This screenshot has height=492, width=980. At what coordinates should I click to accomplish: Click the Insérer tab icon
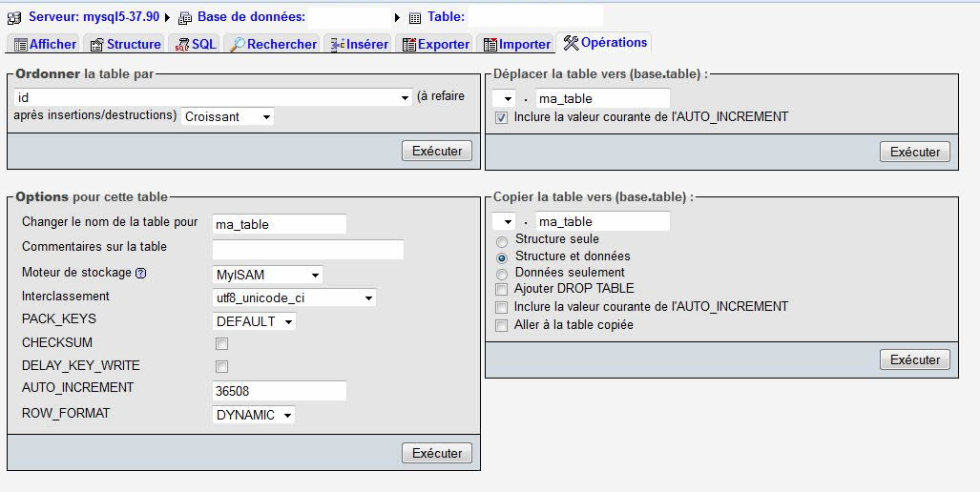pyautogui.click(x=336, y=45)
